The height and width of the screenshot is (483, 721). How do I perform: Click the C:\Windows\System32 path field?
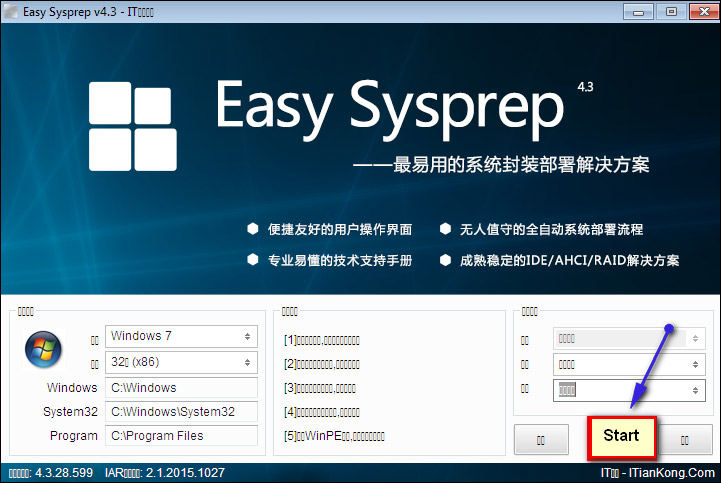(x=181, y=412)
